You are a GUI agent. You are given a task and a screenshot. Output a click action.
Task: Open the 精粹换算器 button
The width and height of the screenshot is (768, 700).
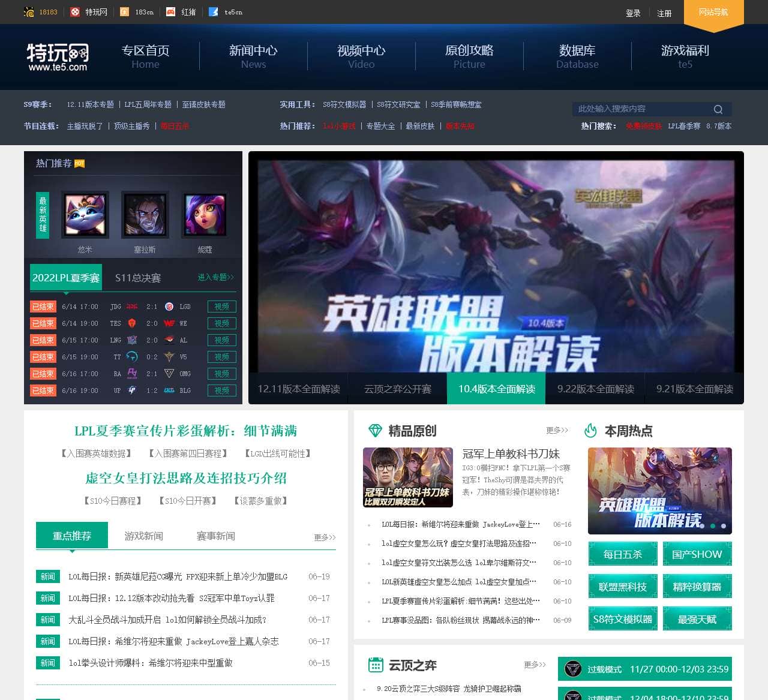[x=697, y=587]
